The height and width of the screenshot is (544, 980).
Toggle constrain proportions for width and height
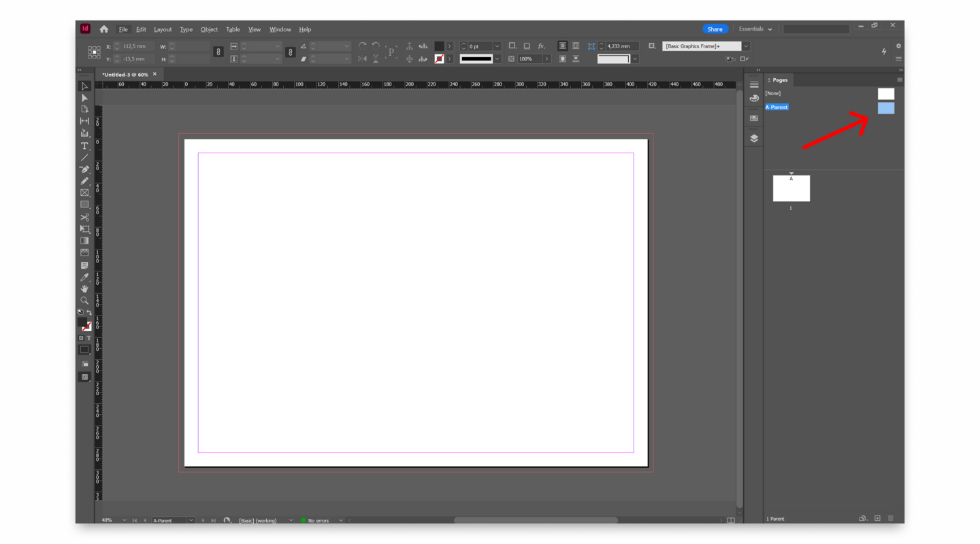pos(218,52)
